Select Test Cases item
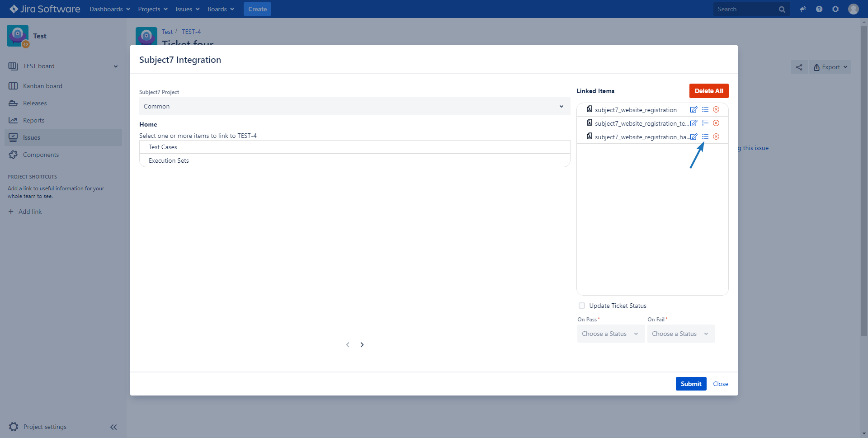868x438 pixels. (163, 147)
